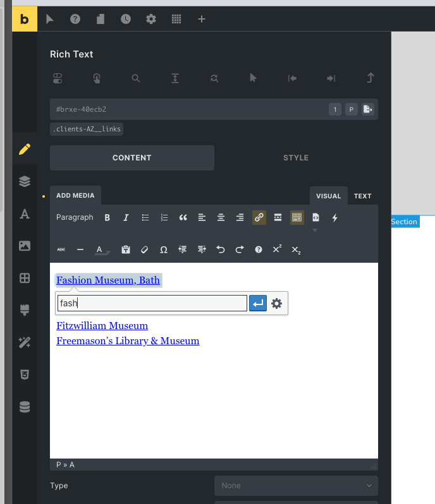Screen dimensions: 435x504
Task: Open the brush sidebar icon
Action: pyautogui.click(x=25, y=310)
